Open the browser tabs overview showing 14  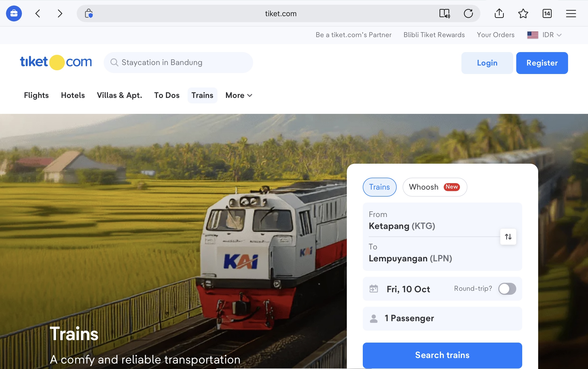click(x=547, y=13)
